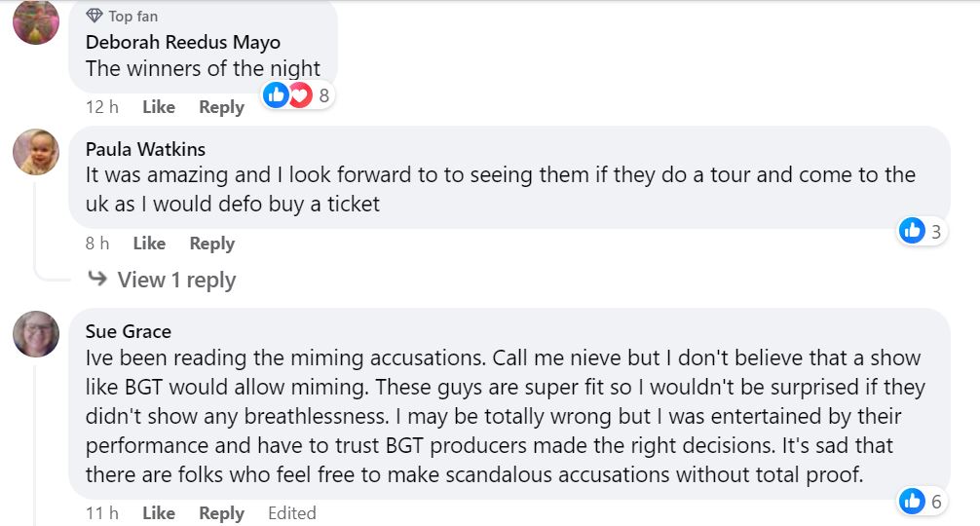Click the reply arrow icon beside View 1 reply
Screen dimensions: 980x526
coord(97,280)
